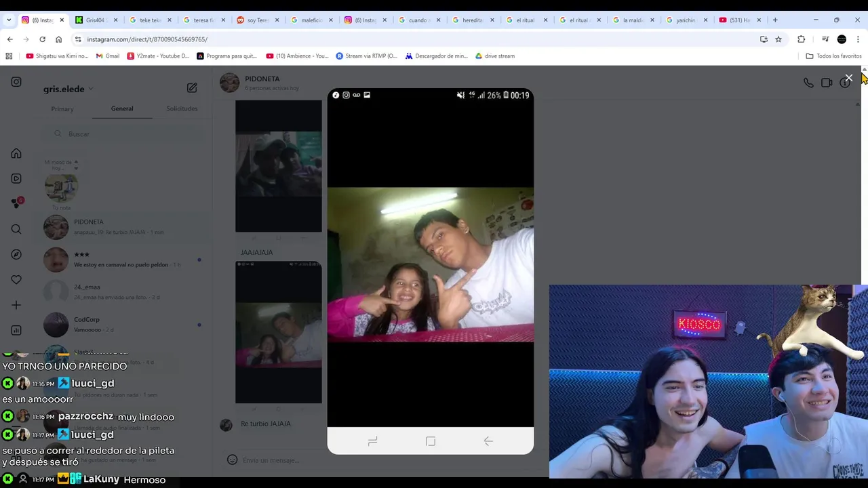Image resolution: width=868 pixels, height=488 pixels.
Task: Open browser home page button
Action: 58,39
